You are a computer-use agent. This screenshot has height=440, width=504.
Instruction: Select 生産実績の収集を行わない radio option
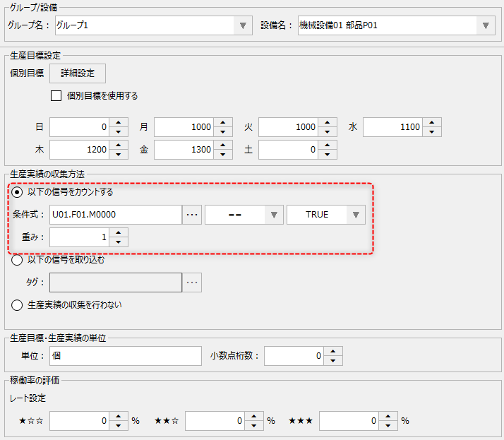pyautogui.click(x=17, y=305)
